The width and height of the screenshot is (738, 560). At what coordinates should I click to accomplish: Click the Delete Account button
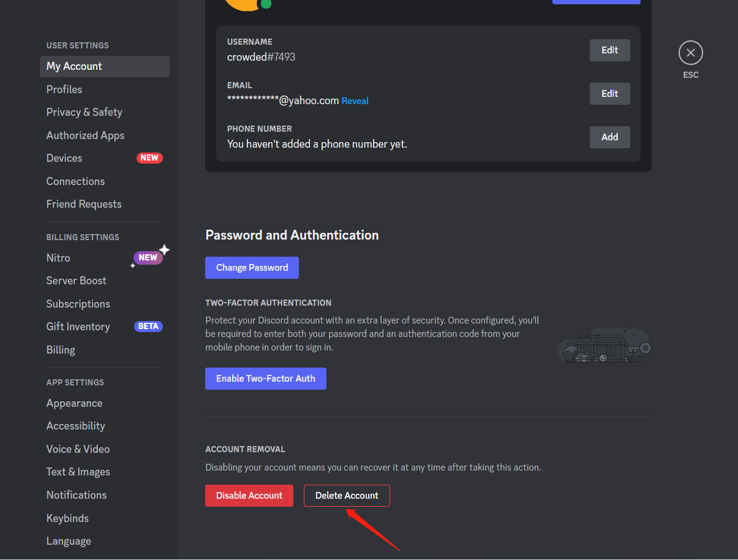coord(347,496)
